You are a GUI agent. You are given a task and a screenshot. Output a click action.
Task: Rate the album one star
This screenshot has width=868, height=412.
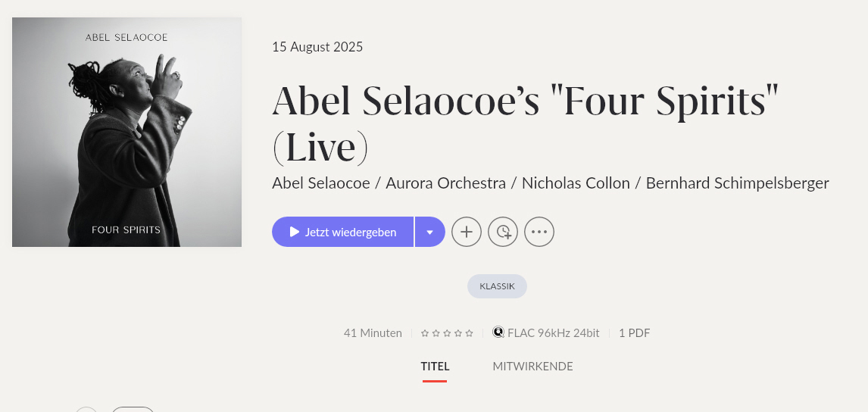(425, 333)
